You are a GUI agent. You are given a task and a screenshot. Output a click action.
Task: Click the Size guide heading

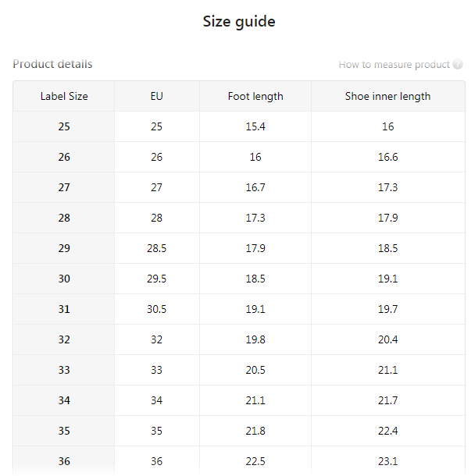coord(239,22)
